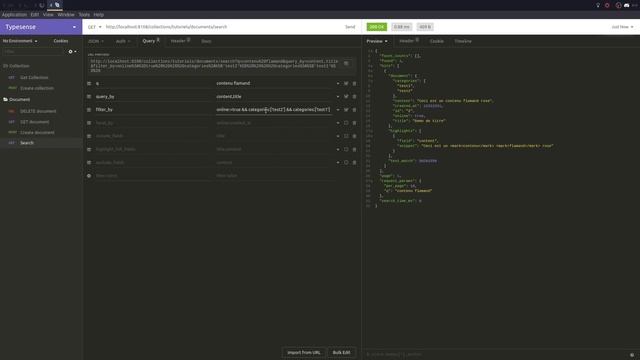Click the red circle icon in system tray
This screenshot has width=640, height=360.
pos(607,5)
